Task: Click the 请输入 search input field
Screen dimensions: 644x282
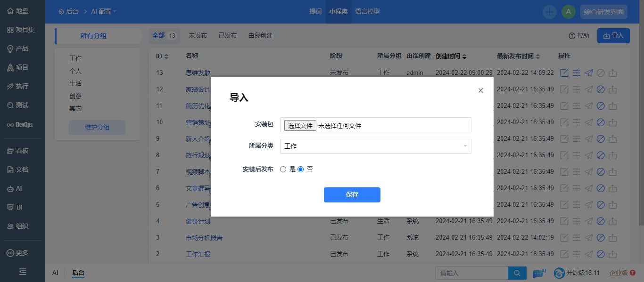Action: tap(471, 273)
